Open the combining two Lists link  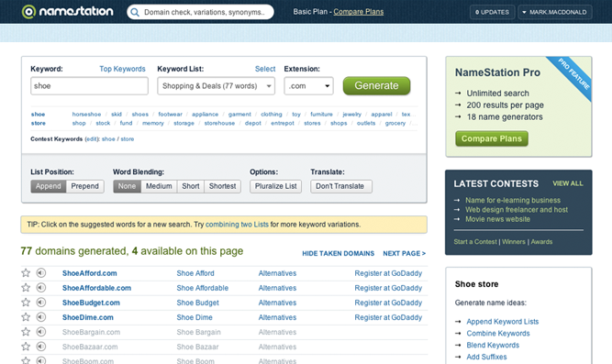click(237, 225)
